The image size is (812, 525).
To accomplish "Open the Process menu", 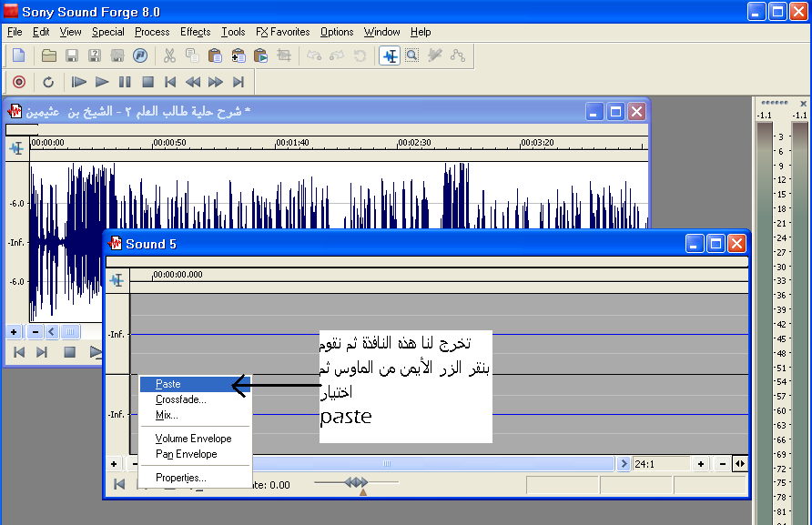I will [152, 32].
